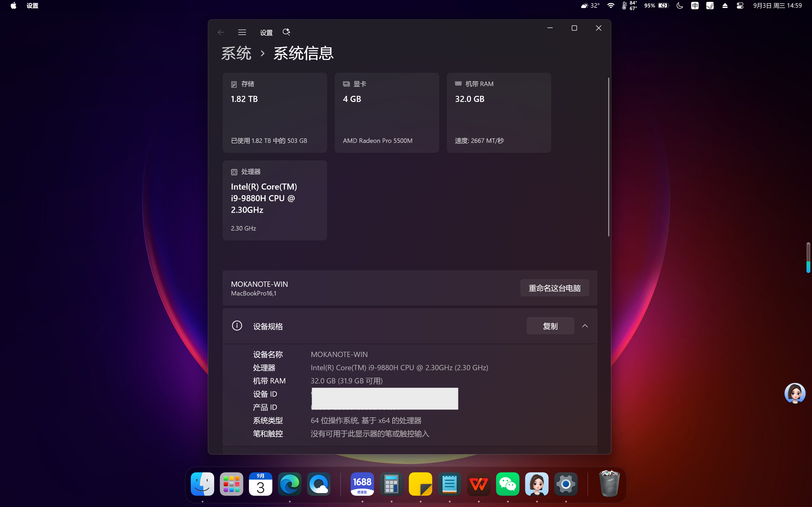Screen dimensions: 812x507
Task: Collapse the 设备规格 section chevron
Action: click(x=585, y=326)
